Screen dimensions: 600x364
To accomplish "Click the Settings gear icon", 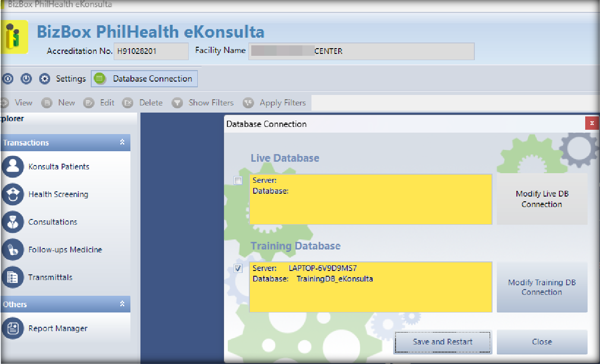I will click(x=44, y=79).
